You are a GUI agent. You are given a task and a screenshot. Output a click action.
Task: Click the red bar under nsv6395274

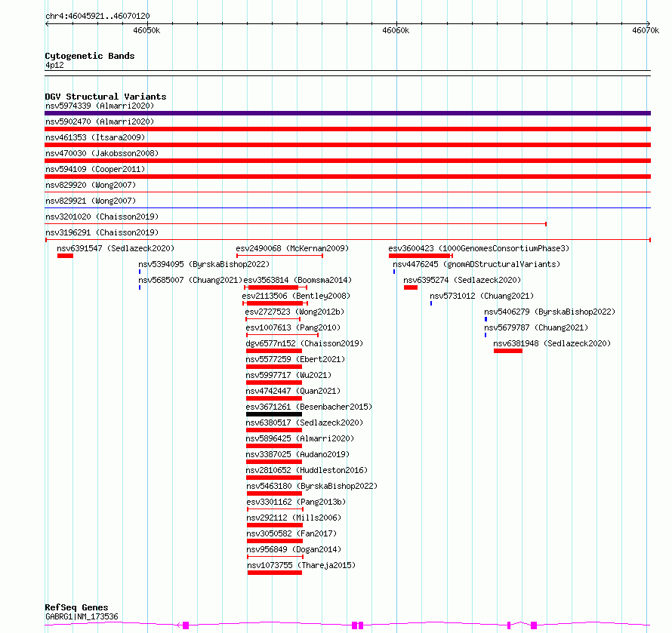coord(411,287)
